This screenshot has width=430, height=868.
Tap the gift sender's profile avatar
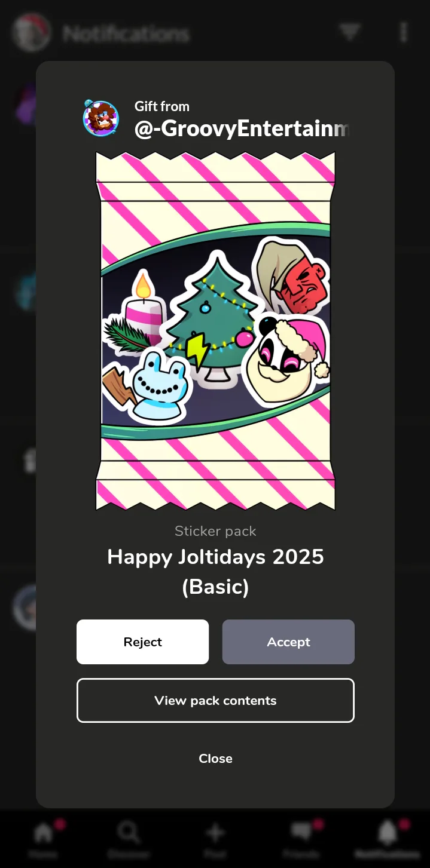coord(100,118)
